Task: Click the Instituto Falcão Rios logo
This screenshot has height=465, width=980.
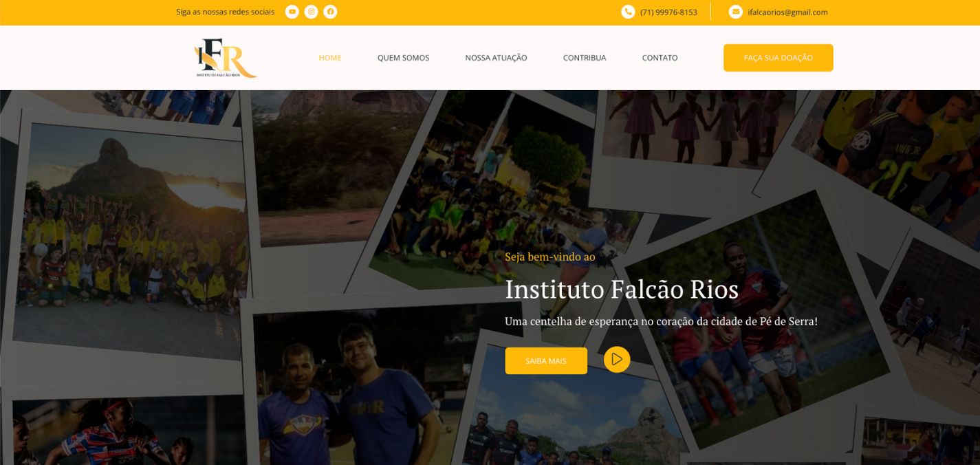Action: click(226, 58)
